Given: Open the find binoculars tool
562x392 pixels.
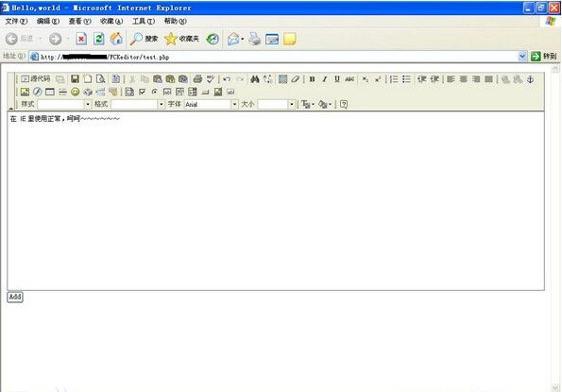Looking at the screenshot, I should (x=255, y=79).
